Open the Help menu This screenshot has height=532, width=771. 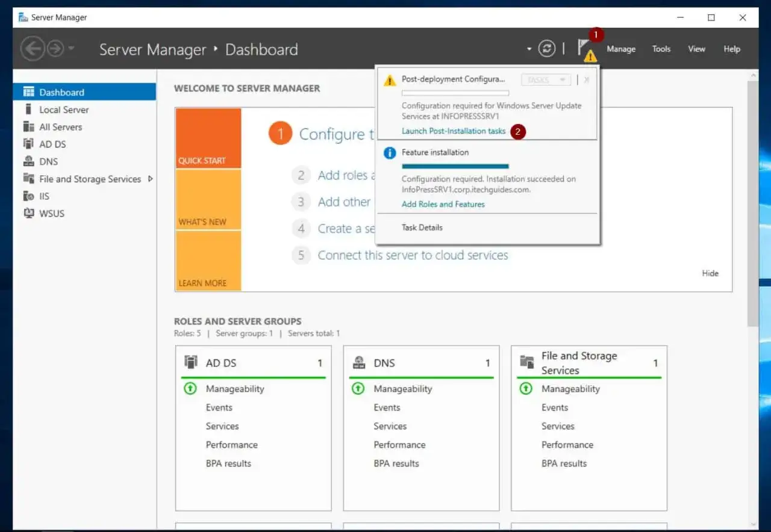(732, 49)
